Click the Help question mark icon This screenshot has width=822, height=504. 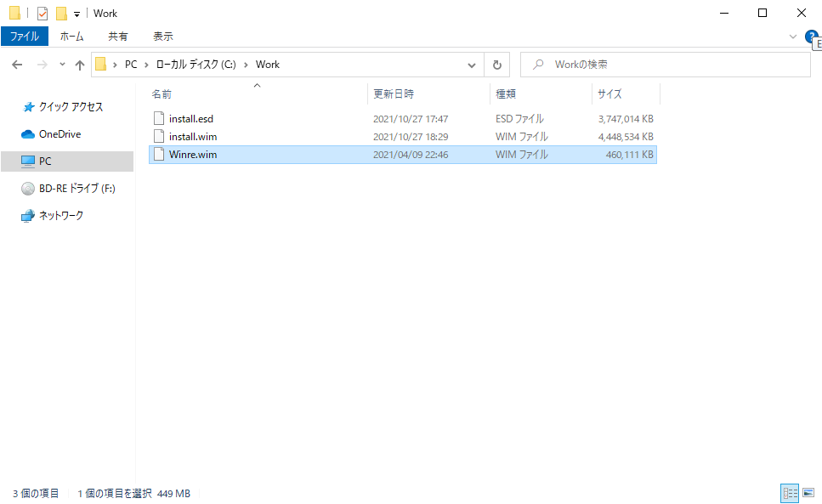[811, 37]
